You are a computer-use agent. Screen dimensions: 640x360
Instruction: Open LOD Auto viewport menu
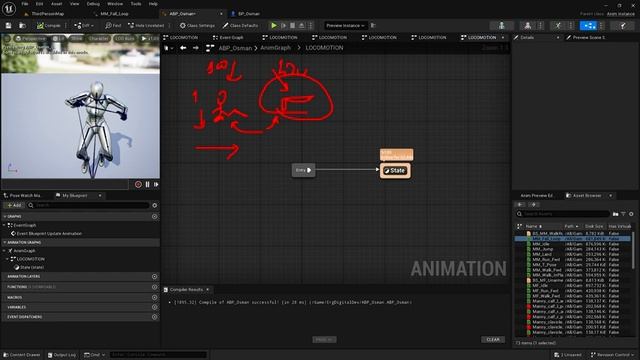click(x=124, y=38)
